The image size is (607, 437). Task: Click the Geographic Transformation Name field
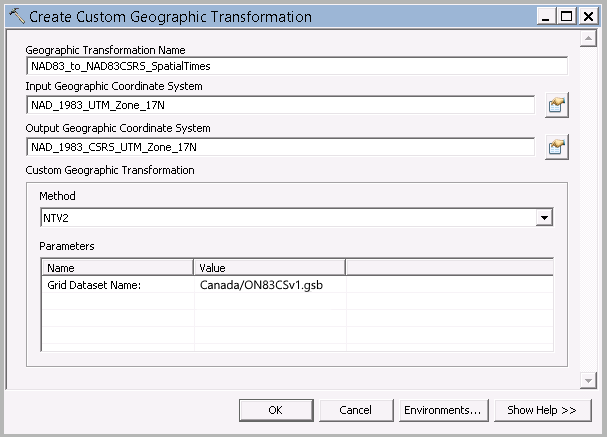[x=298, y=66]
